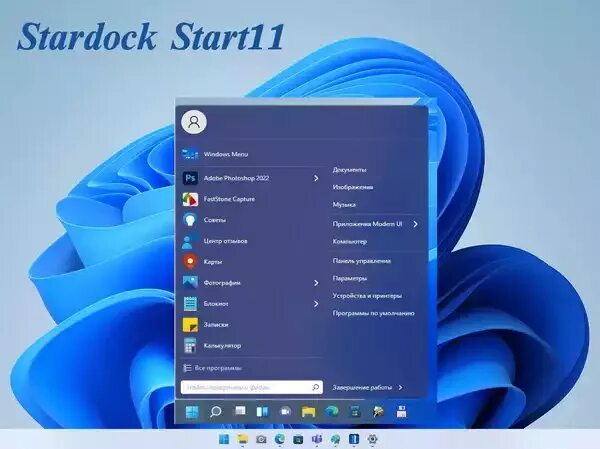Click the Калькулятор text label
The image size is (600, 449).
pyautogui.click(x=222, y=346)
